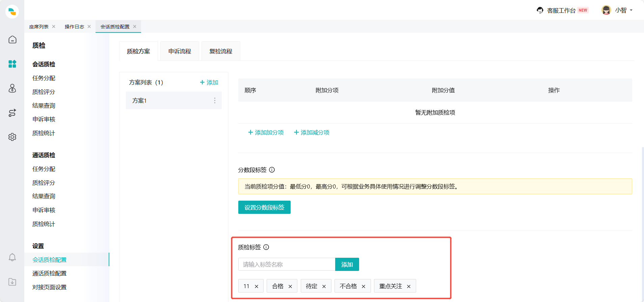This screenshot has width=644, height=302.
Task: Switch to the 操作日志 tab
Action: pyautogui.click(x=75, y=27)
